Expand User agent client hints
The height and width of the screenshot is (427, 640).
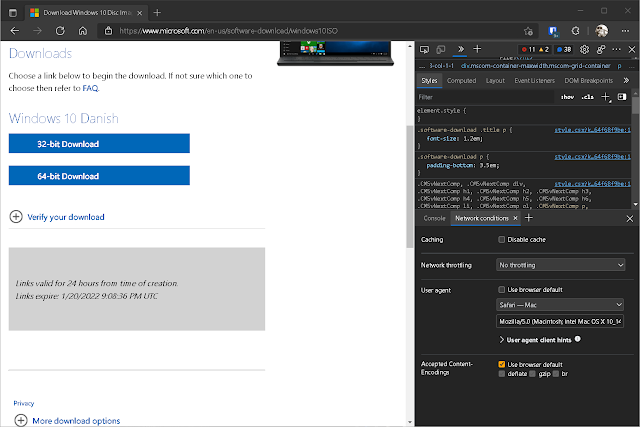click(535, 340)
